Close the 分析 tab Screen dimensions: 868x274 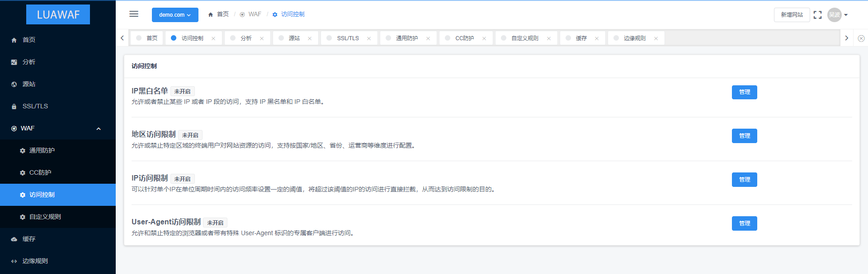pos(262,38)
